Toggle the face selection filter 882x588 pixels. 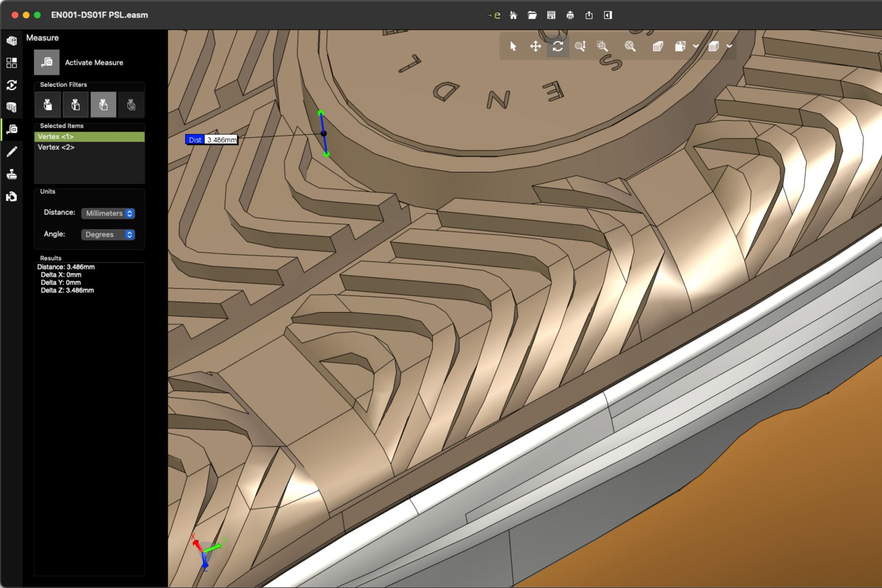tap(48, 104)
